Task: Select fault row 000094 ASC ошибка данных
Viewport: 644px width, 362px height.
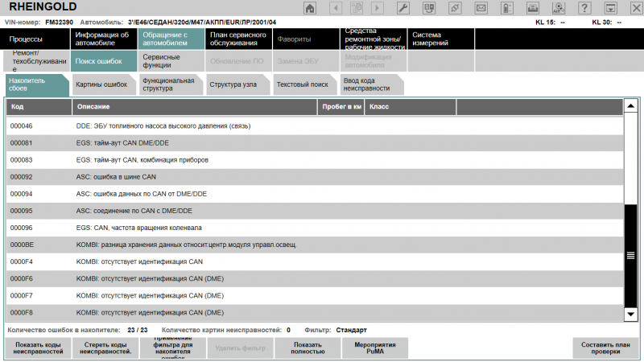Action: click(315, 194)
